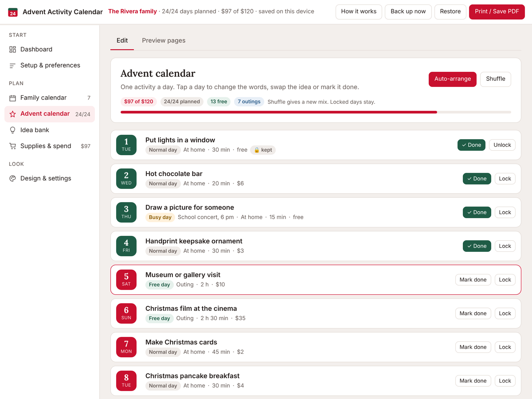Screen dimensions: 532x399
Task: Open Setup & preferences in the sidebar
Action: coord(50,65)
